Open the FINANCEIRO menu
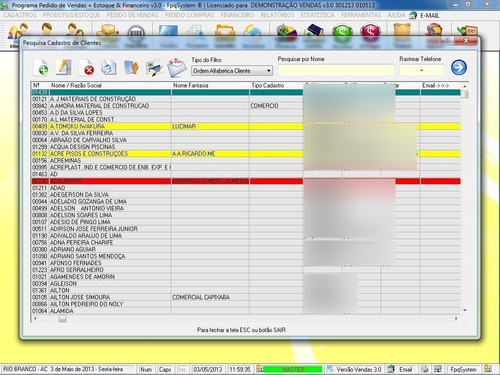Viewport: 500px width, 375px height. click(x=237, y=15)
